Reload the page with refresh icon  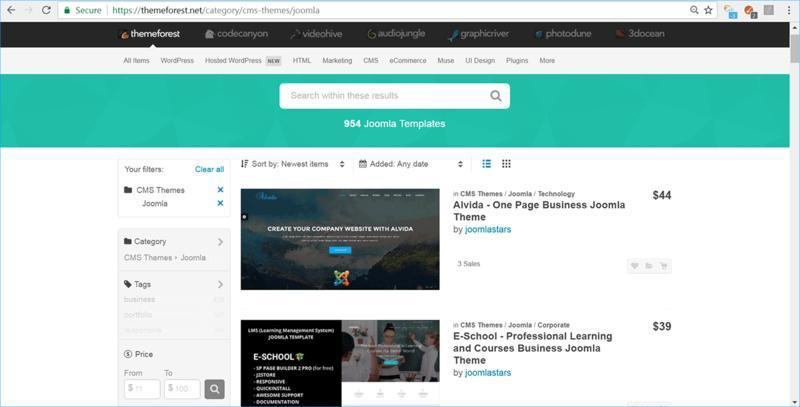(46, 10)
